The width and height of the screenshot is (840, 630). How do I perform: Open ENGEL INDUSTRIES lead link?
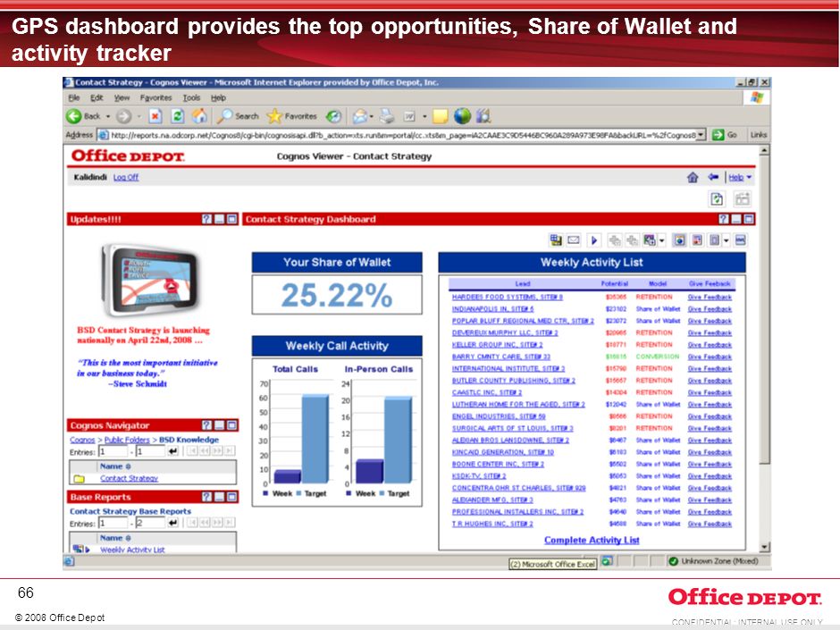coord(499,416)
